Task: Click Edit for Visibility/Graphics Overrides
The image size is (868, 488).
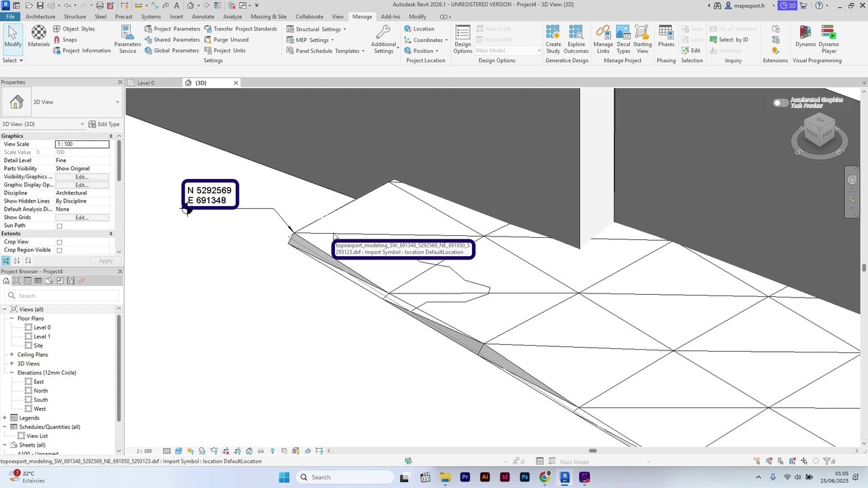Action: point(82,177)
